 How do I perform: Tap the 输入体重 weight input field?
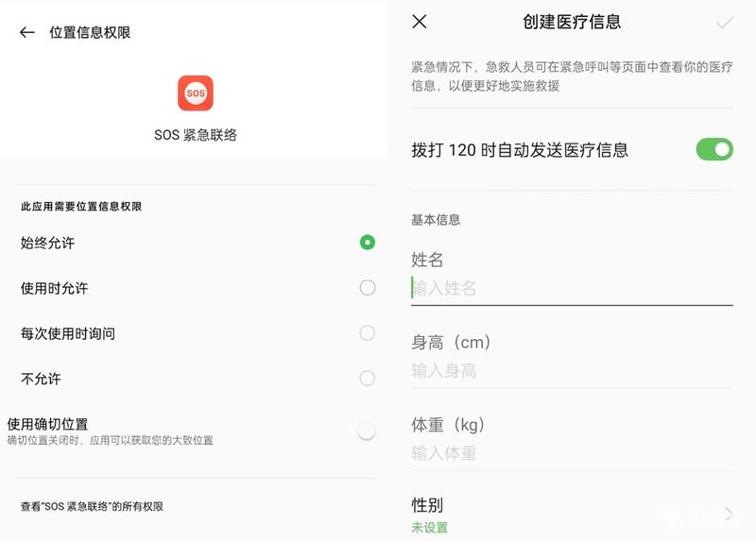click(x=572, y=453)
